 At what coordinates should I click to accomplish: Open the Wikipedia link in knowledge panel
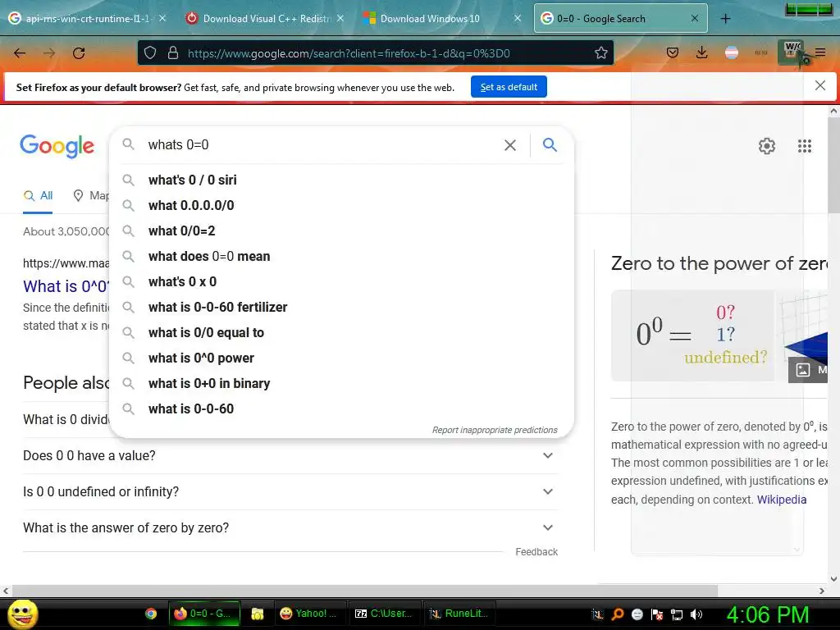[782, 500]
